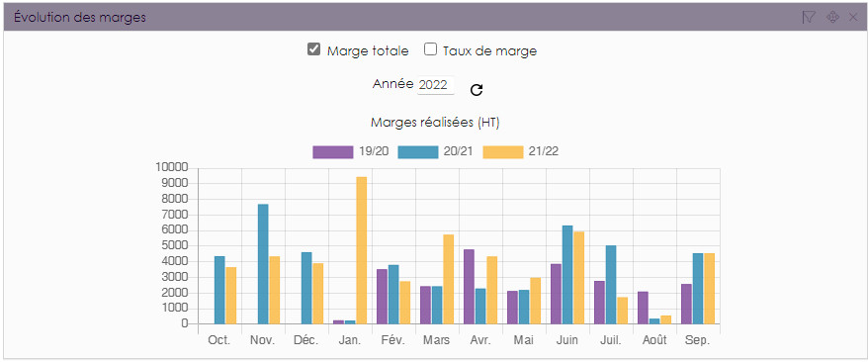This screenshot has width=868, height=362.
Task: Close the Évolution des marges widget
Action: (853, 18)
